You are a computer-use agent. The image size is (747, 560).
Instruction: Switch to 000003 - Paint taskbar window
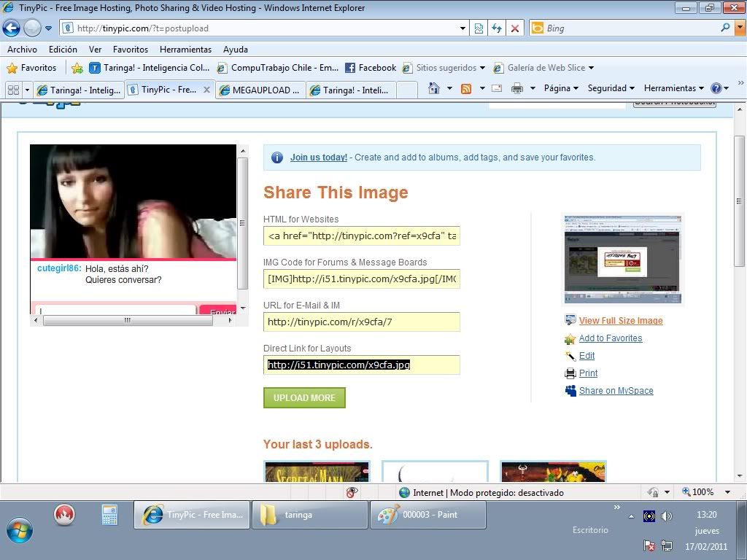[427, 515]
